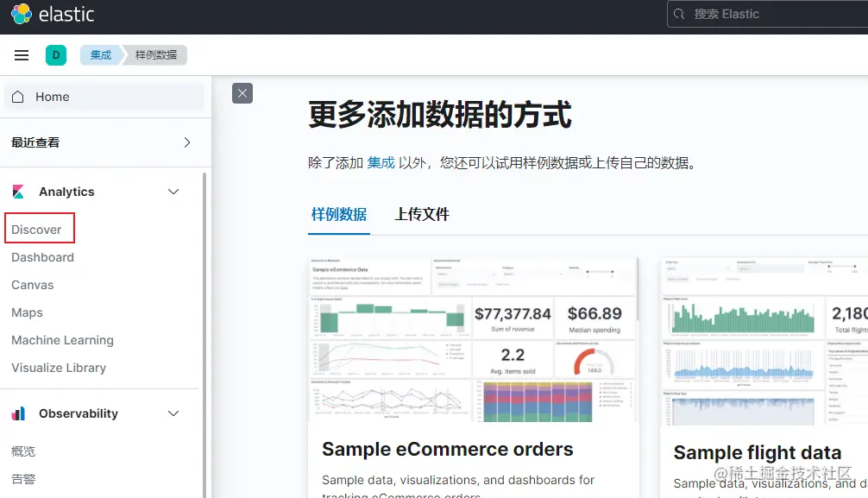The image size is (868, 498).
Task: Open Discover under Analytics
Action: [36, 230]
